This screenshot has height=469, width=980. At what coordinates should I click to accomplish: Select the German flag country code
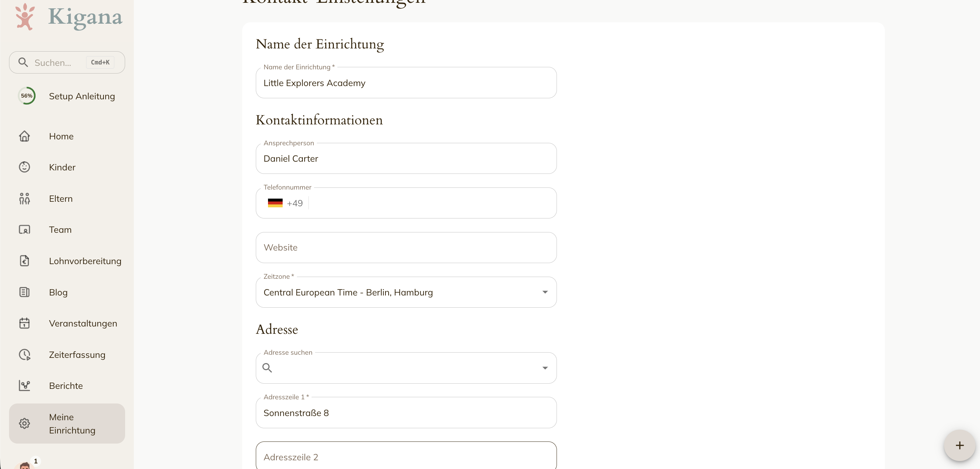coord(285,203)
